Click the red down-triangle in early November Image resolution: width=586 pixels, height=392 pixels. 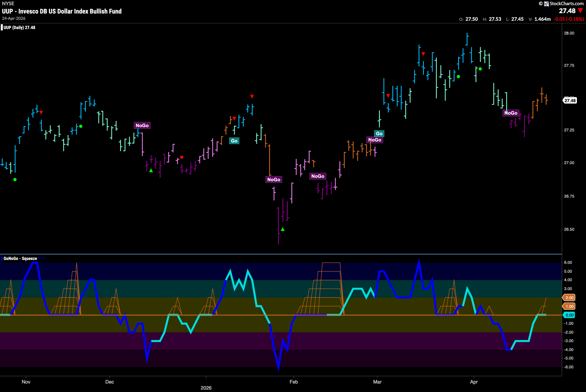(x=41, y=113)
